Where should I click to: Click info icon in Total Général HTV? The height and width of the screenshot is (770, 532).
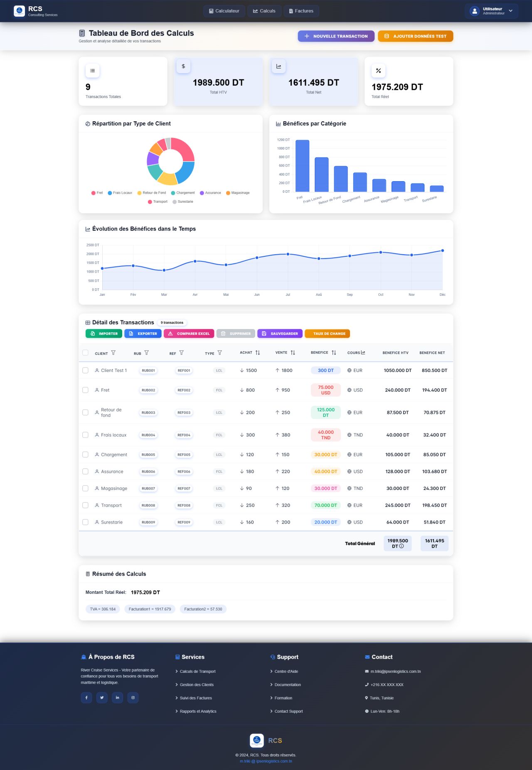click(401, 546)
